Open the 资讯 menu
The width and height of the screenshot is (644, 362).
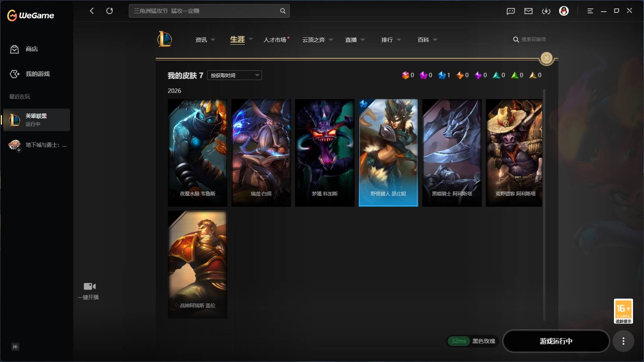pyautogui.click(x=201, y=40)
